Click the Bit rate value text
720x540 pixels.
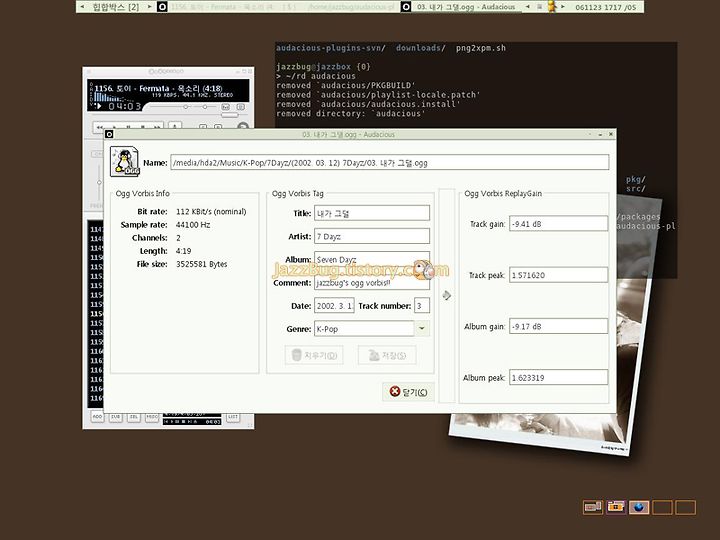pyautogui.click(x=211, y=212)
